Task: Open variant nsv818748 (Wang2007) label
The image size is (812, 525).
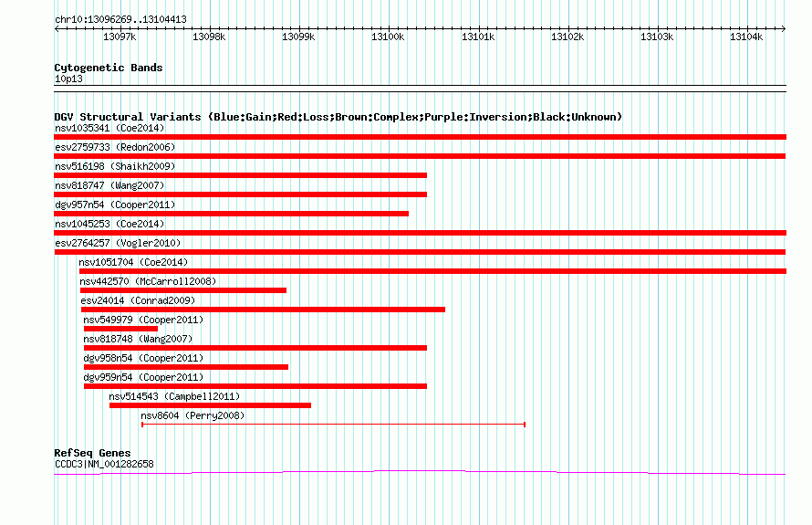Action: 139,339
